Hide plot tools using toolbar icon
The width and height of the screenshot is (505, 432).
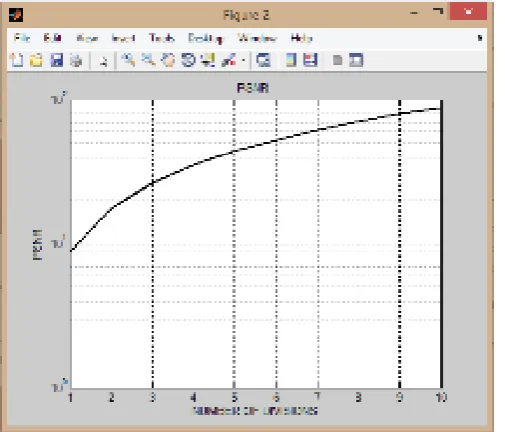(x=337, y=60)
